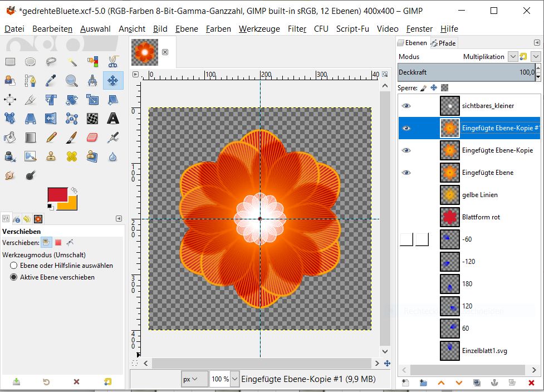Toggle visibility of Eingefügte Ebene layer
This screenshot has width=544, height=392.
(406, 173)
